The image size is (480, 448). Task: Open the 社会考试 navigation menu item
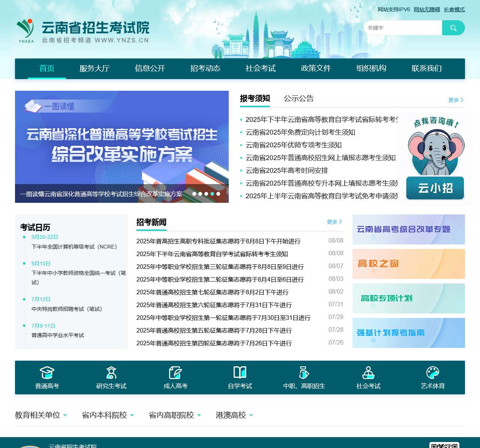point(260,69)
